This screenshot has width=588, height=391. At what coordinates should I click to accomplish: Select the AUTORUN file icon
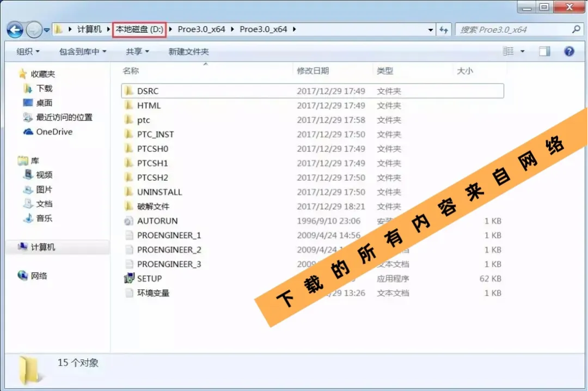point(129,221)
